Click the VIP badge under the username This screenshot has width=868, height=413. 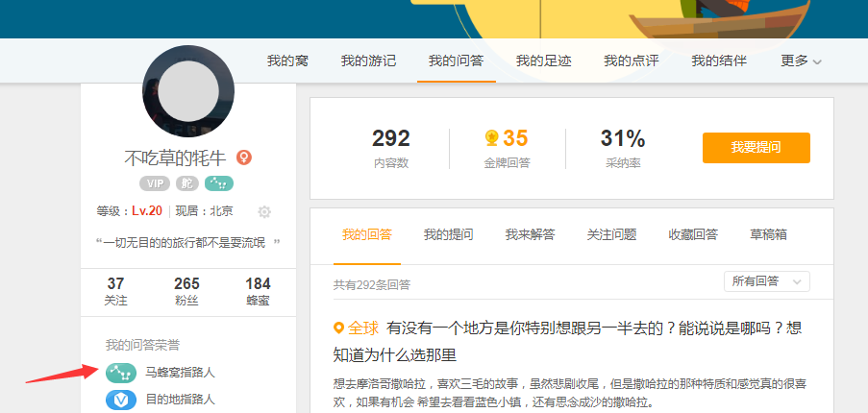pos(155,183)
